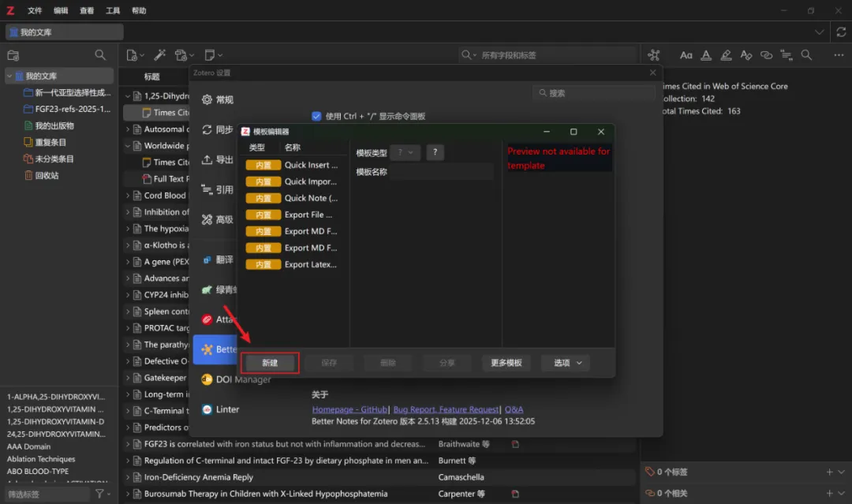Image resolution: width=852 pixels, height=504 pixels.
Task: Click the new collection folder icon
Action: coord(13,55)
